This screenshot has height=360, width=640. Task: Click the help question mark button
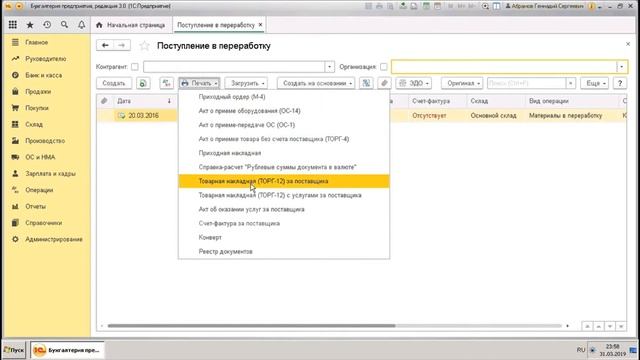[620, 83]
